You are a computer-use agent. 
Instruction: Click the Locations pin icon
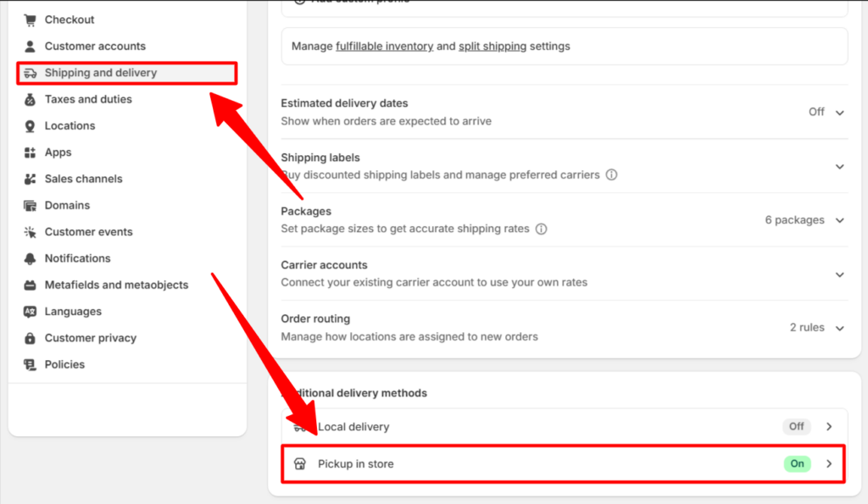click(x=30, y=126)
